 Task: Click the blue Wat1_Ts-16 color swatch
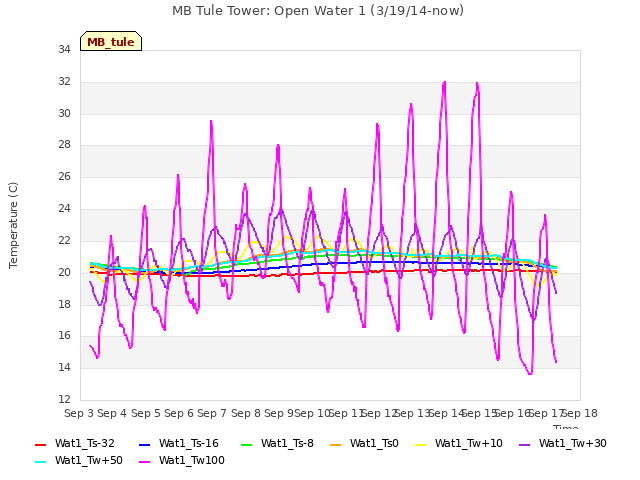pos(145,445)
